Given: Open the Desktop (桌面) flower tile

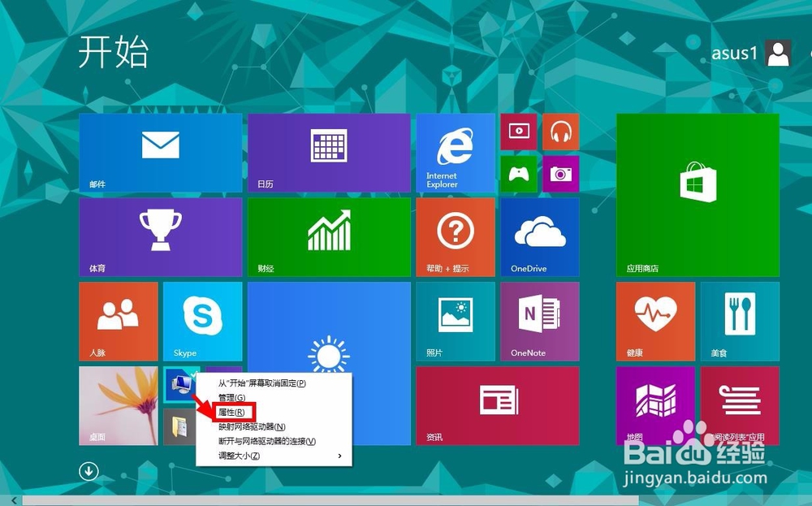Looking at the screenshot, I should click(118, 405).
